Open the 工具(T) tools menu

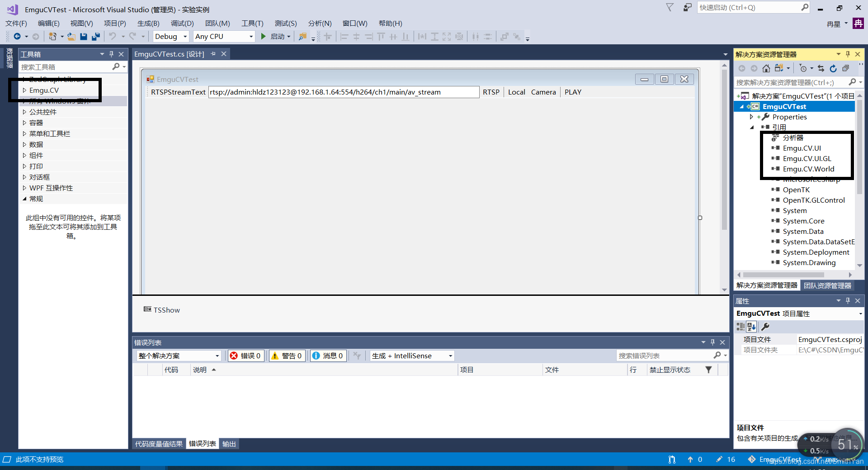tap(252, 24)
